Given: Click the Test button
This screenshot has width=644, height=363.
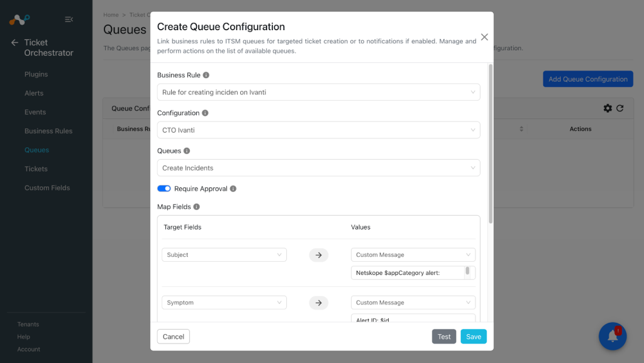Looking at the screenshot, I should [x=444, y=337].
